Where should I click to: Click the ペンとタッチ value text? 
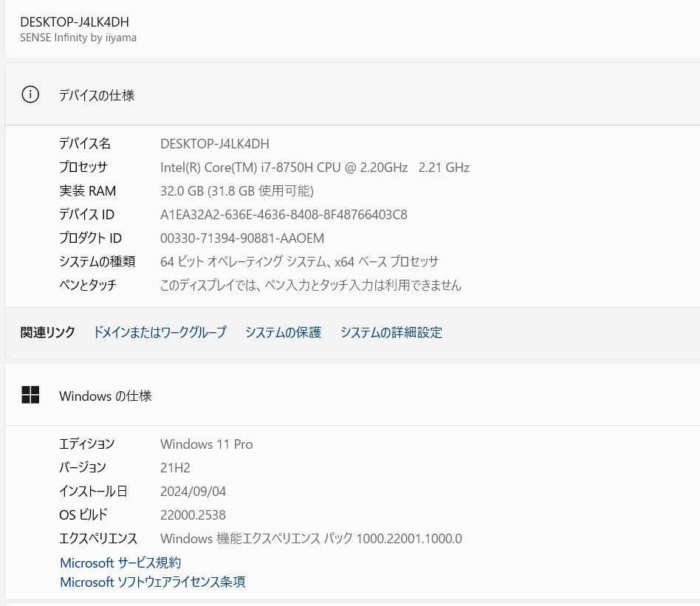(x=311, y=285)
